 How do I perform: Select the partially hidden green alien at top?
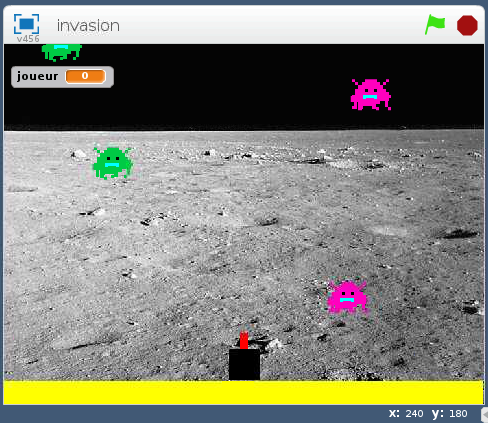coord(62,52)
